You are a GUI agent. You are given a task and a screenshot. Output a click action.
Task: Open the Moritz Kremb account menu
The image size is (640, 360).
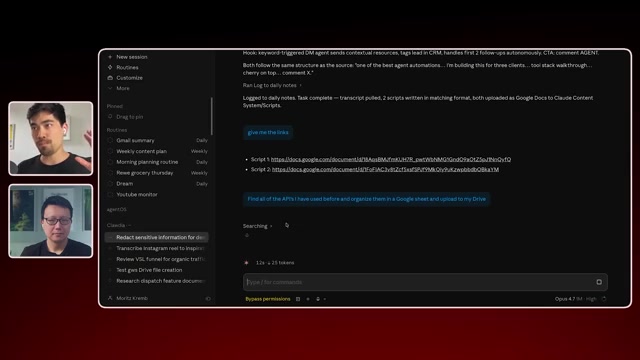(x=131, y=298)
